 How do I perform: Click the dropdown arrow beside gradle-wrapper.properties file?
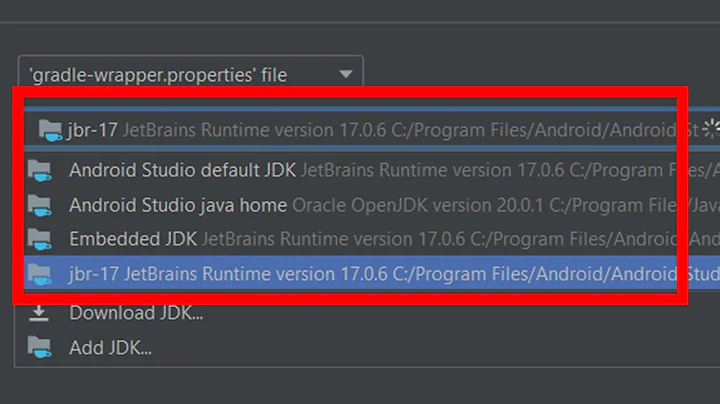346,74
